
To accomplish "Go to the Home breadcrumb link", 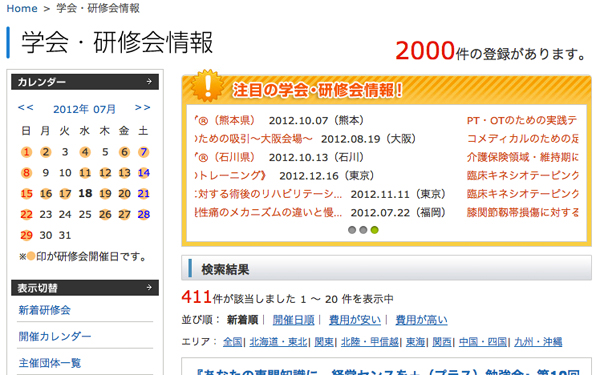I will [x=22, y=8].
